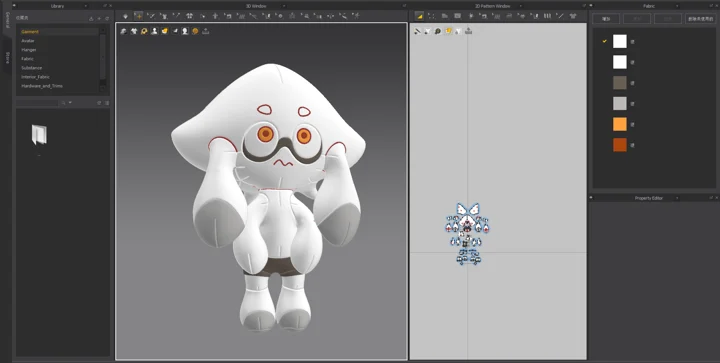Viewport: 720px width, 363px height.
Task: Collapse the Property Editor with left arrow
Action: click(x=591, y=198)
